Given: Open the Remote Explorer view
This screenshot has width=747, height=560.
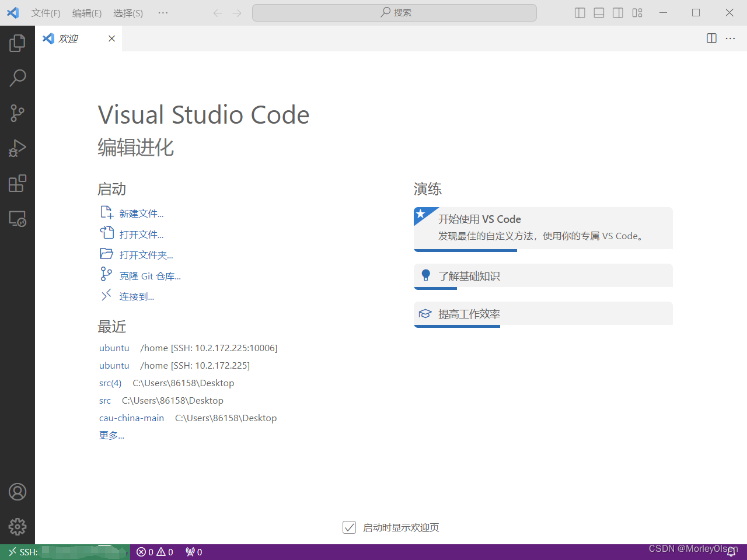Looking at the screenshot, I should pos(18,219).
